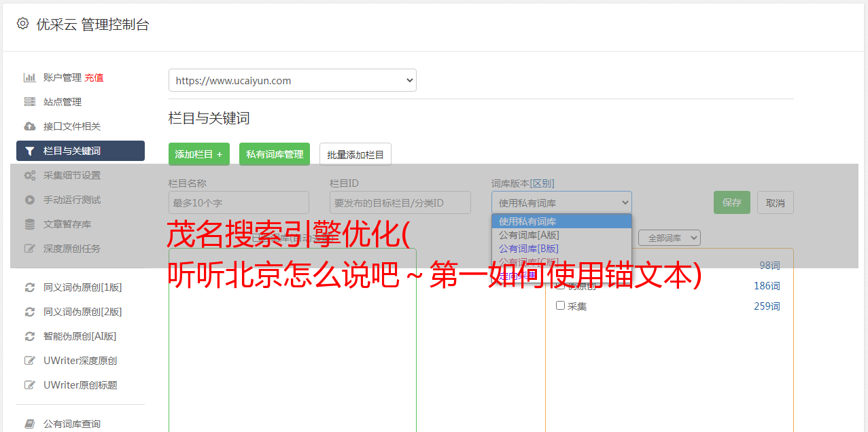Viewport: 868px width, 432px height.
Task: Open the 词库版本 dropdown
Action: point(561,202)
